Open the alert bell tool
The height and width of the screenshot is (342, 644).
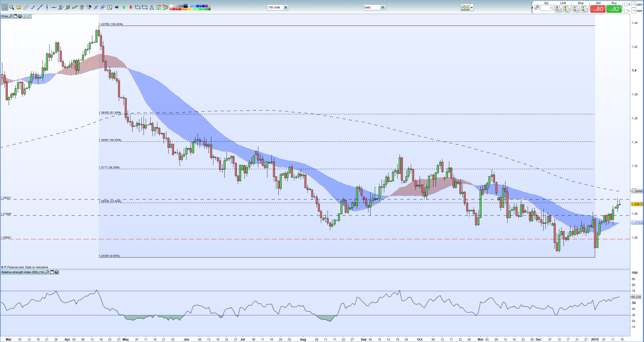(x=19, y=7)
